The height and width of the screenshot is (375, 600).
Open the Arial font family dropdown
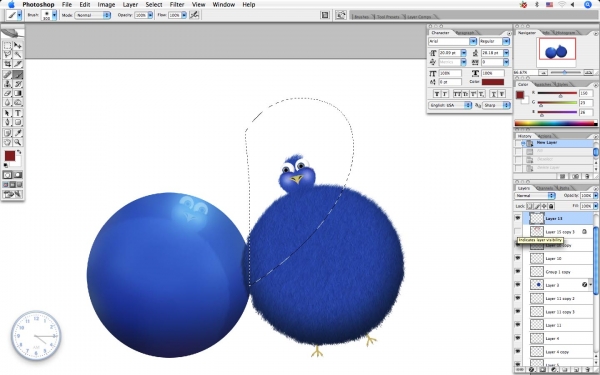click(452, 41)
